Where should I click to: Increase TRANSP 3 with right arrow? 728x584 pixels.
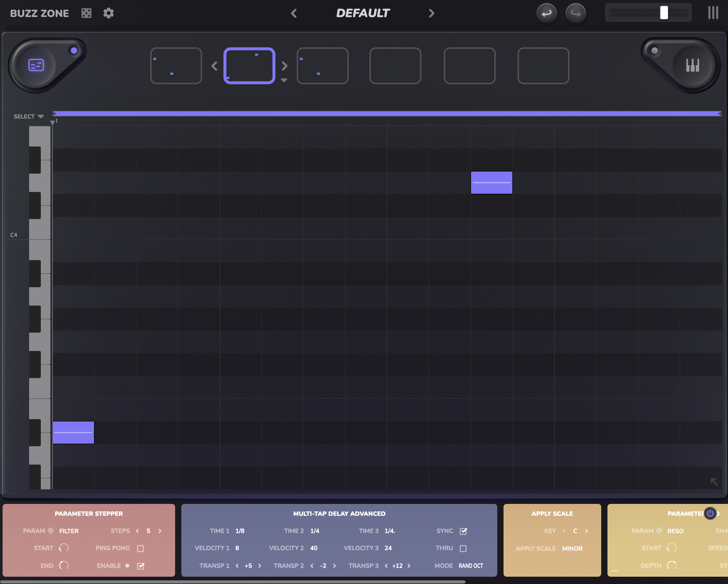click(409, 565)
